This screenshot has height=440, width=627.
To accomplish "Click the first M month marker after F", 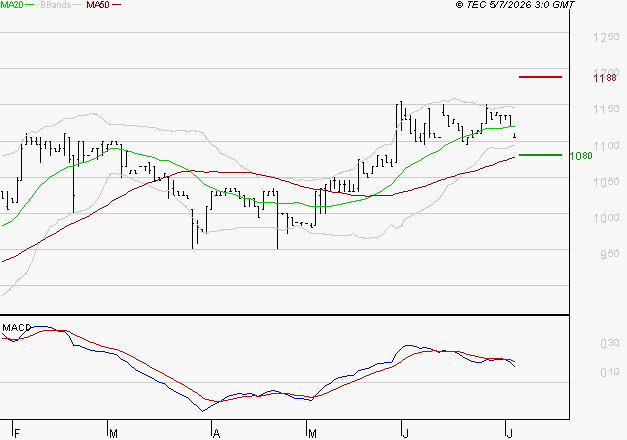I will click(113, 433).
